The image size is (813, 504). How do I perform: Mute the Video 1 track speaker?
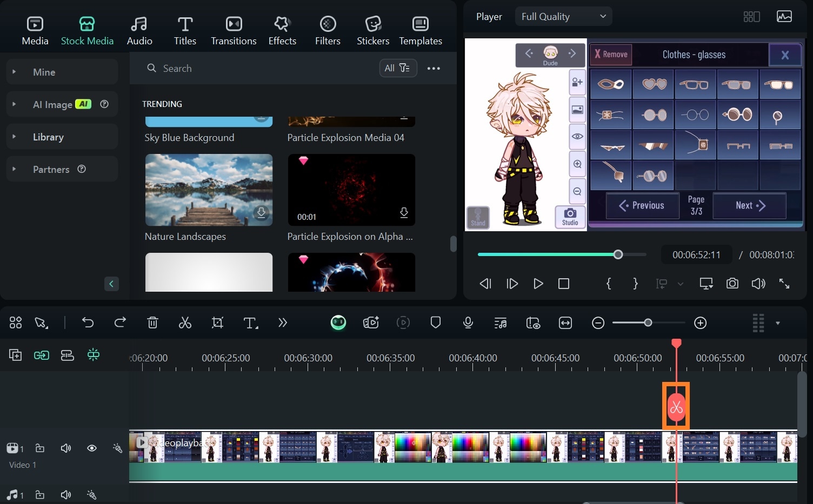click(66, 448)
